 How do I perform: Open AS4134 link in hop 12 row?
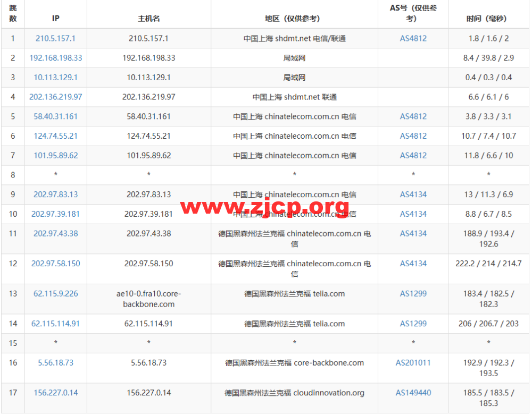point(413,264)
